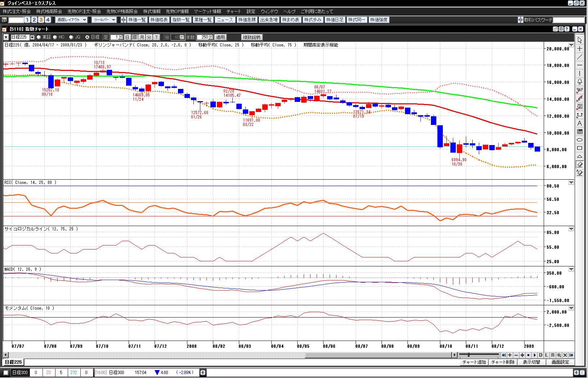Click the 取引パスワード input field

tap(568, 20)
